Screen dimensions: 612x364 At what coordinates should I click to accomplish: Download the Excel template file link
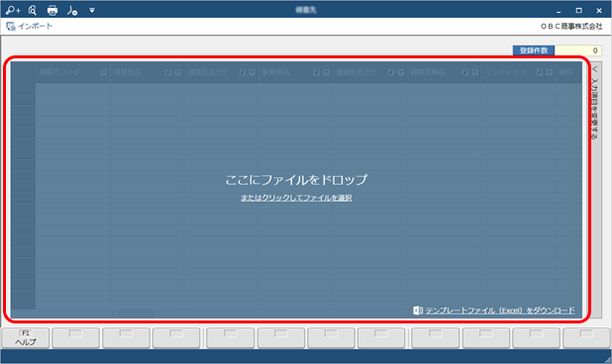point(500,311)
